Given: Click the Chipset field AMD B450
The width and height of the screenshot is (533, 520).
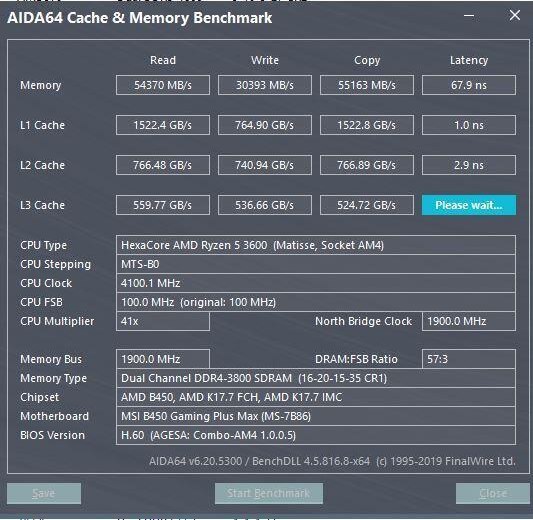Looking at the screenshot, I should tap(316, 397).
